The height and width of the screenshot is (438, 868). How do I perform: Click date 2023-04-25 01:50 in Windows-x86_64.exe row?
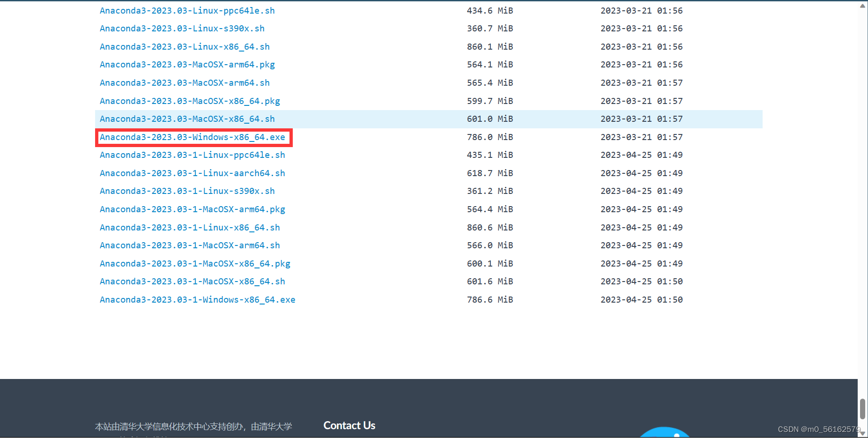point(642,300)
